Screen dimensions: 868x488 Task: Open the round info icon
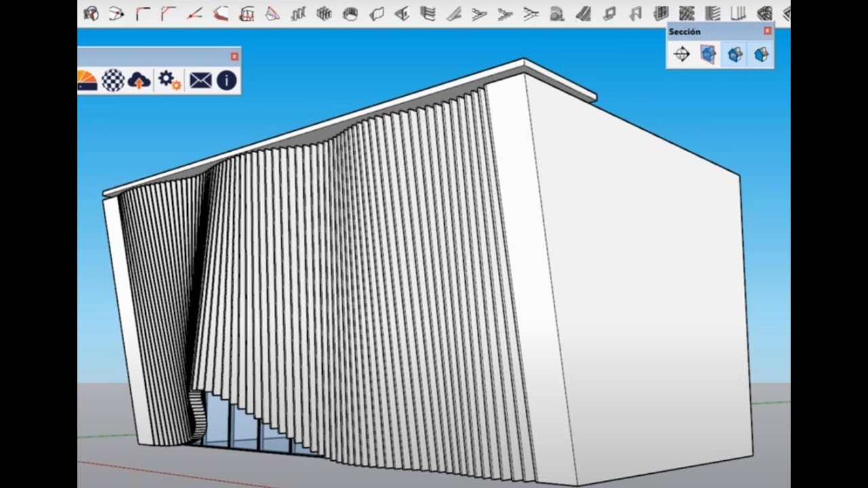[x=226, y=81]
